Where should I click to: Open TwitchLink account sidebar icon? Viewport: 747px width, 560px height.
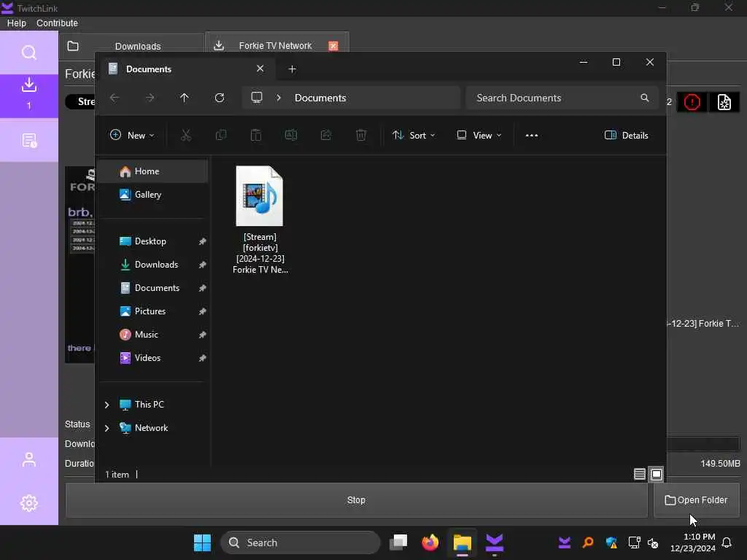29,459
